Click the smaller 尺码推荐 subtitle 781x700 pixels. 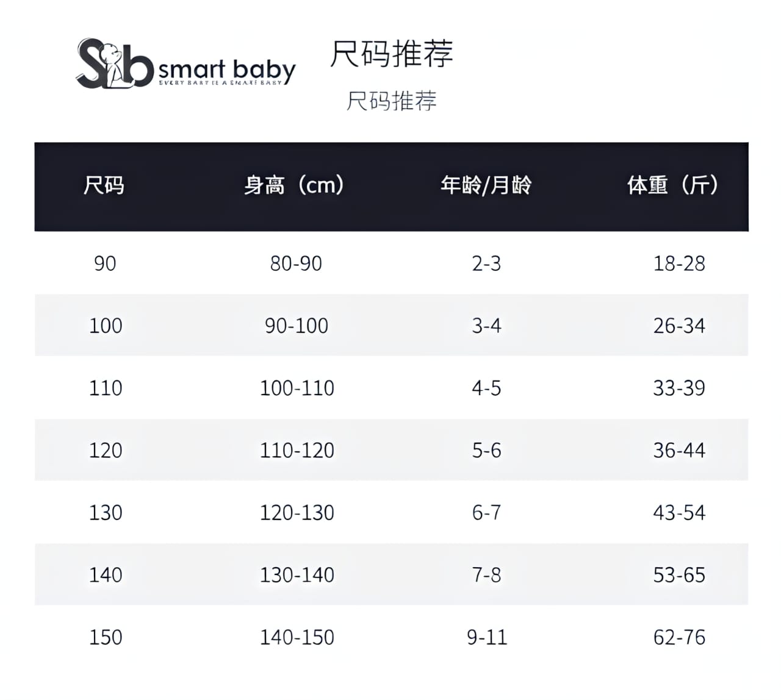pos(392,101)
